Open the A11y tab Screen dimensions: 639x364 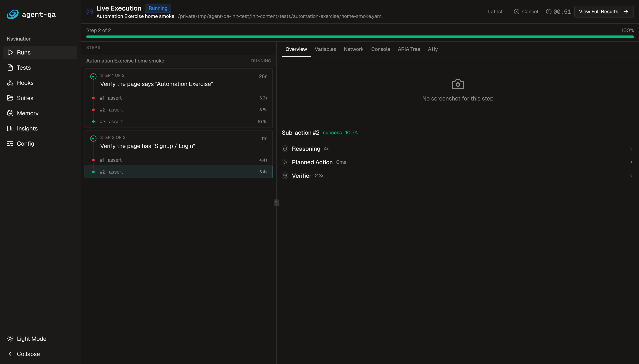(433, 49)
